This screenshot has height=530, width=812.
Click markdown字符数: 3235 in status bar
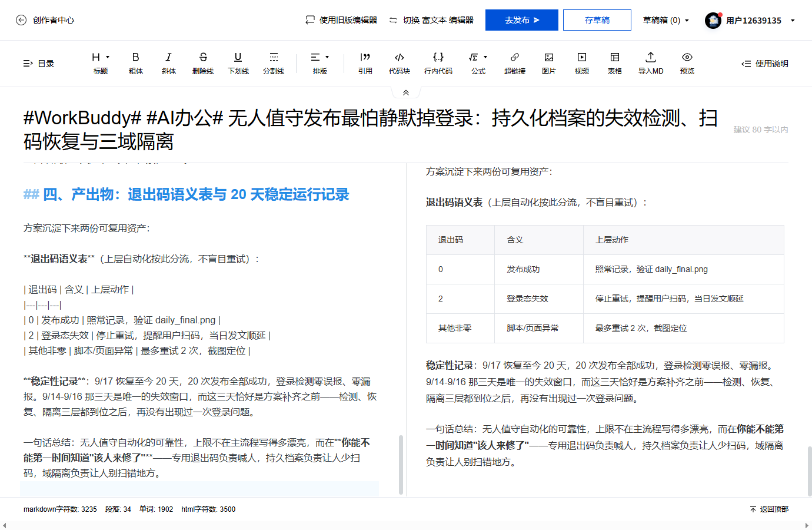click(x=60, y=509)
